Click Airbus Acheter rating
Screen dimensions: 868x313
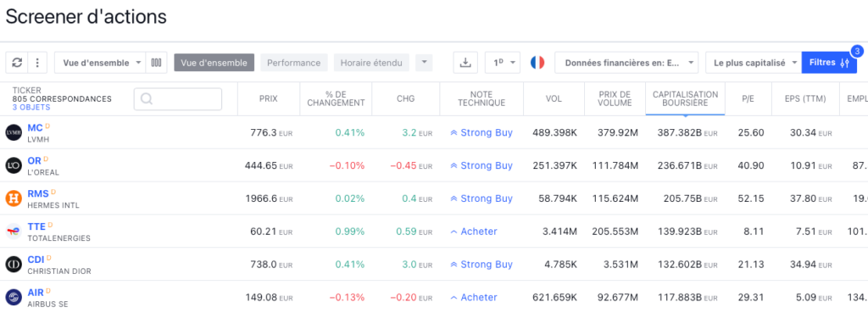click(474, 298)
